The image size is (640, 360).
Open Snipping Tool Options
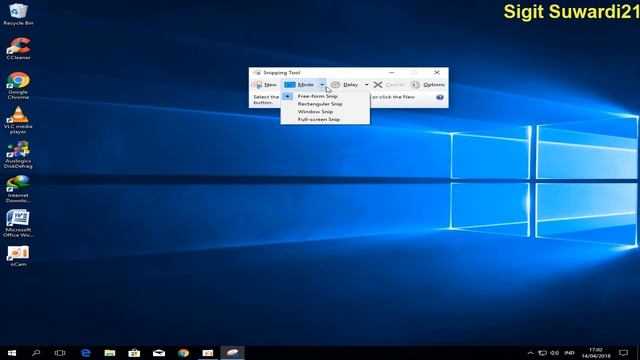pos(428,84)
